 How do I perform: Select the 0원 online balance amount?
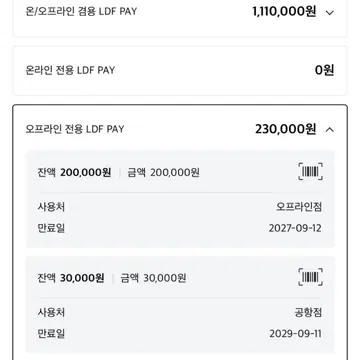(324, 70)
